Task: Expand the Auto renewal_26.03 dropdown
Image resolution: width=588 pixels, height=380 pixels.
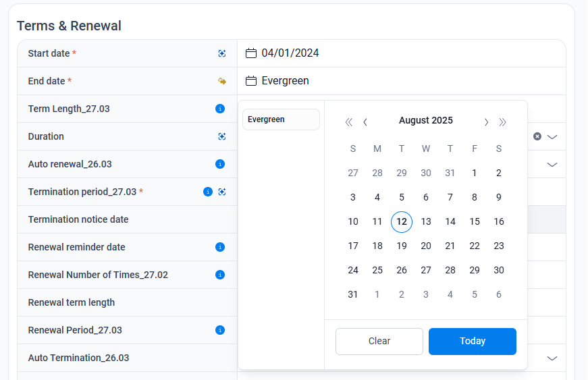Action: 552,164
